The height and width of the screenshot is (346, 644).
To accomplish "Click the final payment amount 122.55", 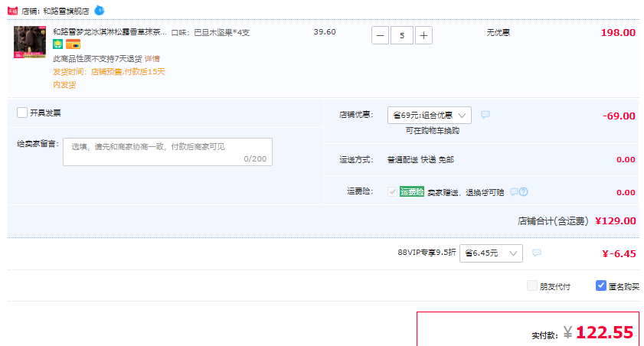I will 604,332.
